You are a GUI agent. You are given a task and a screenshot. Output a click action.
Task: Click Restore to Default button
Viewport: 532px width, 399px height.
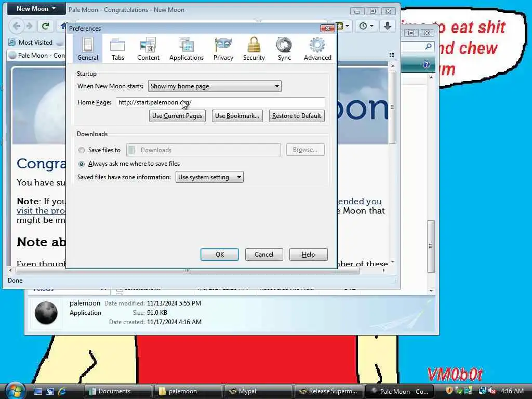tap(297, 116)
